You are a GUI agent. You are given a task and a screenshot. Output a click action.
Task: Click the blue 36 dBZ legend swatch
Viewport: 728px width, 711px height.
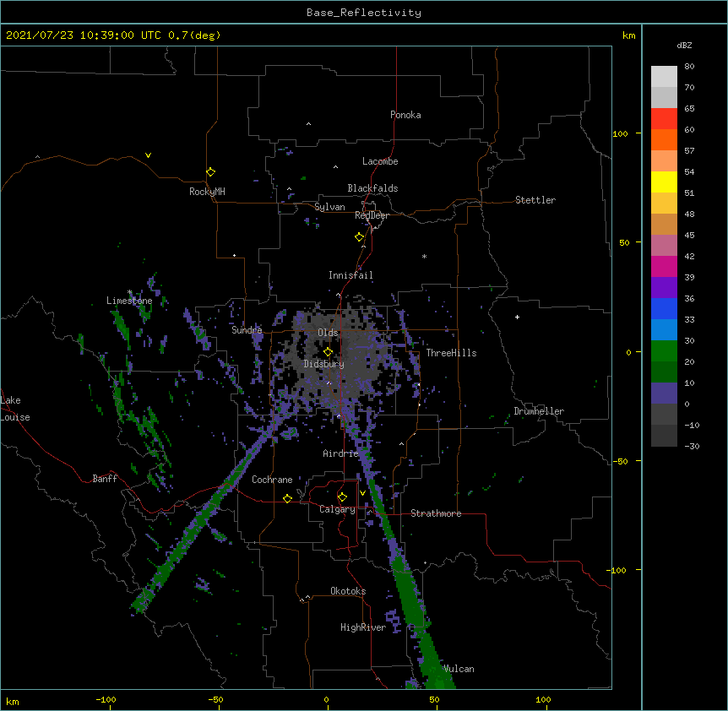point(664,308)
